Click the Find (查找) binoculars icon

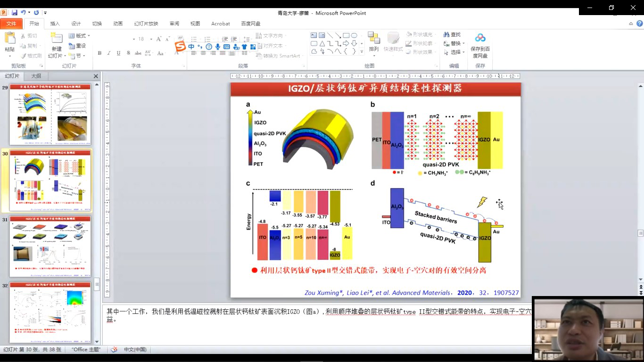(x=446, y=35)
